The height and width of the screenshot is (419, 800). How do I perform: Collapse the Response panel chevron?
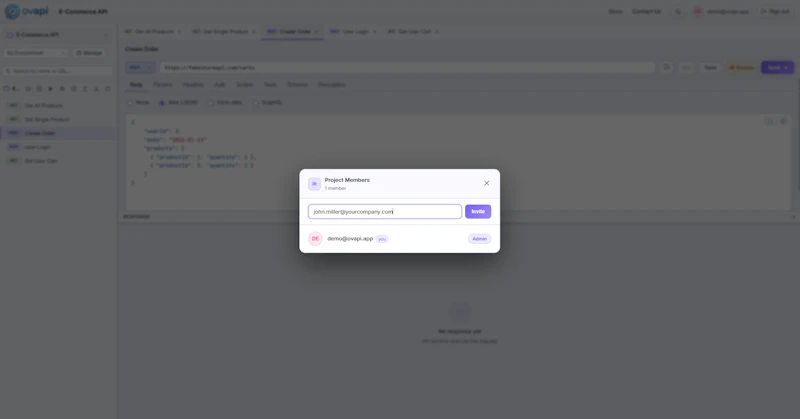pyautogui.click(x=793, y=217)
